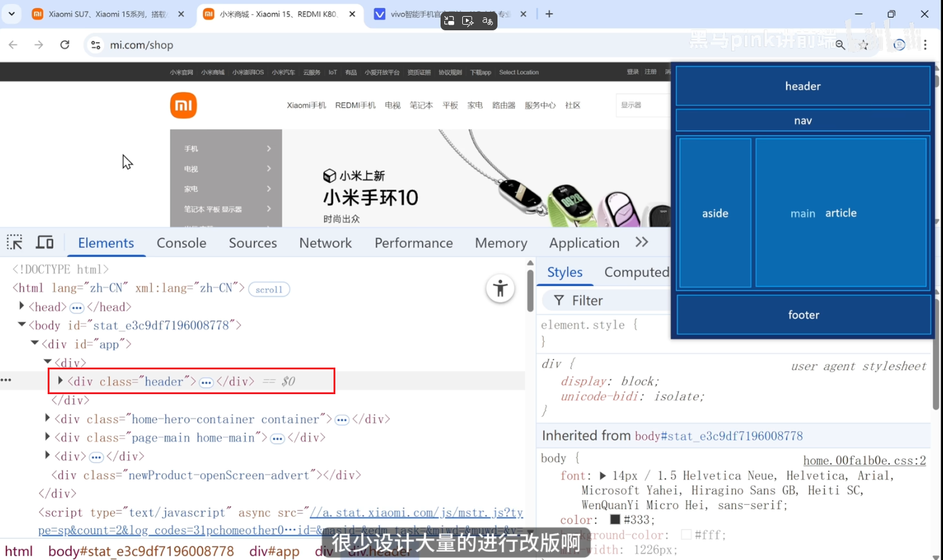Show more DevTools tabs chevron

pyautogui.click(x=642, y=242)
